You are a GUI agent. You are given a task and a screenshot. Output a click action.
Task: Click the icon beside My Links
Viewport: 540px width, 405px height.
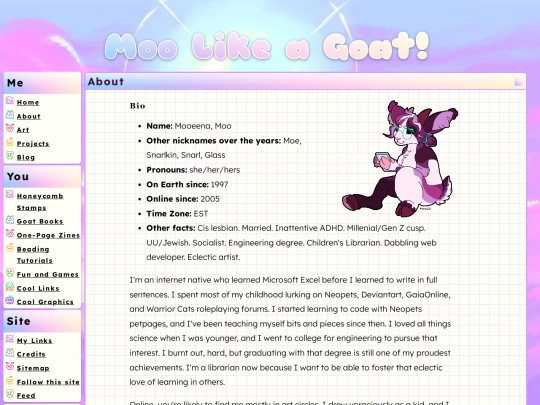10,339
